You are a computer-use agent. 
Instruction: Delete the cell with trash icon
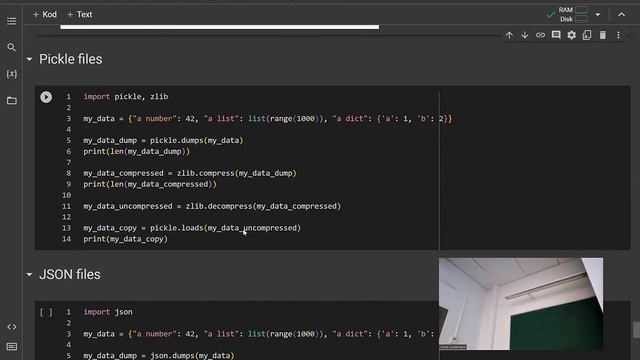pos(602,35)
